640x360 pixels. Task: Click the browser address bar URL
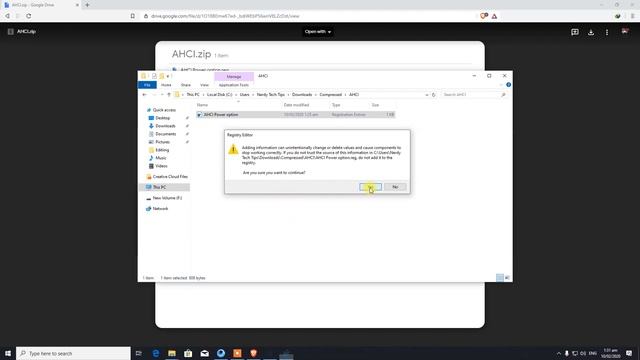click(225, 16)
